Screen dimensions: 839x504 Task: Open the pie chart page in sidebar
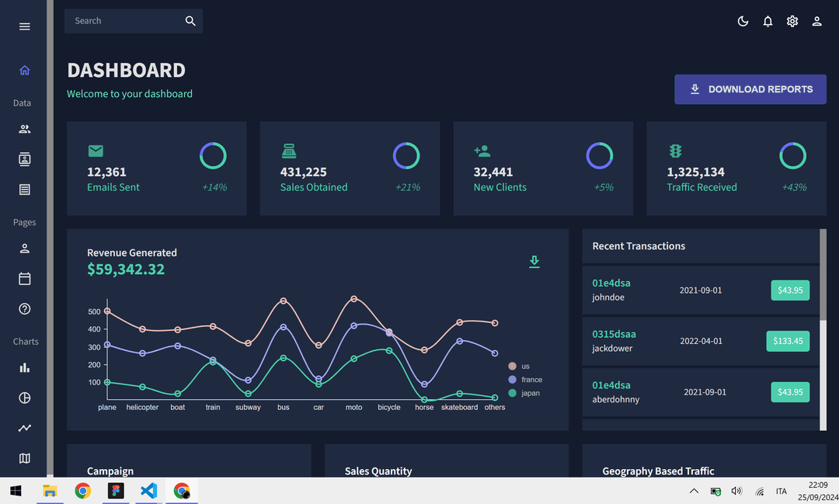click(24, 398)
